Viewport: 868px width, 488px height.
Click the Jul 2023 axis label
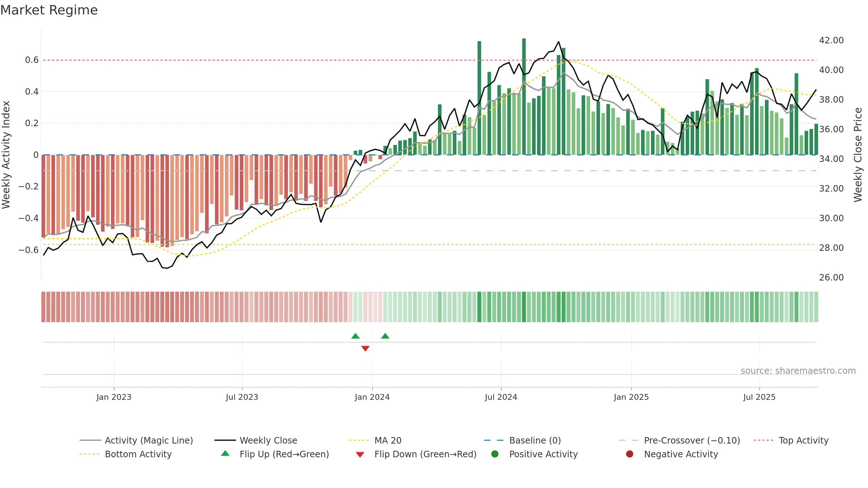[x=242, y=397]
